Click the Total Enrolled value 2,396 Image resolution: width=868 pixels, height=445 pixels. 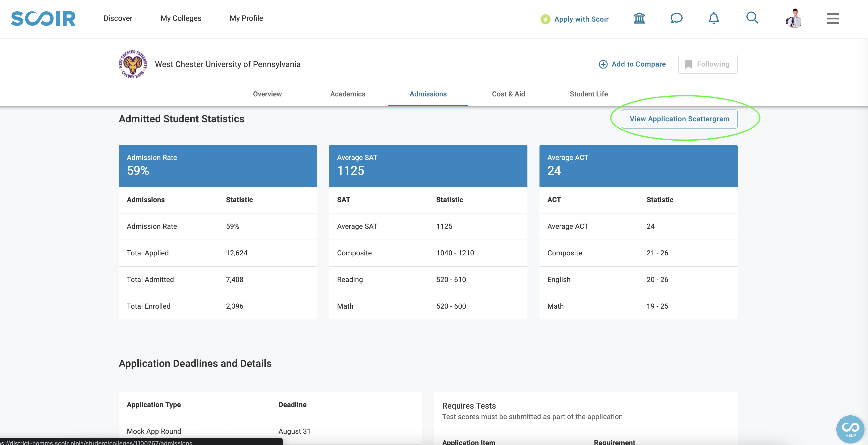coord(235,306)
